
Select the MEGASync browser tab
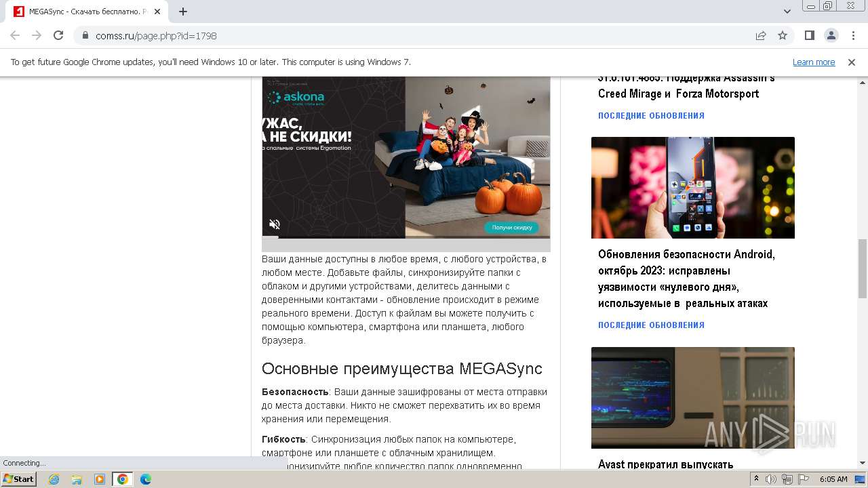87,12
